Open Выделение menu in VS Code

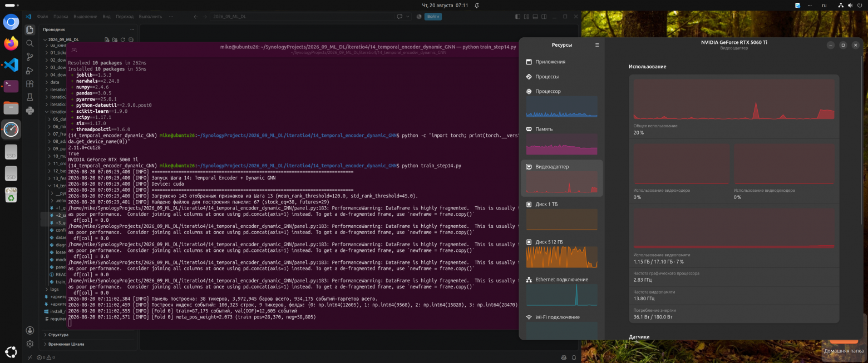pos(86,17)
